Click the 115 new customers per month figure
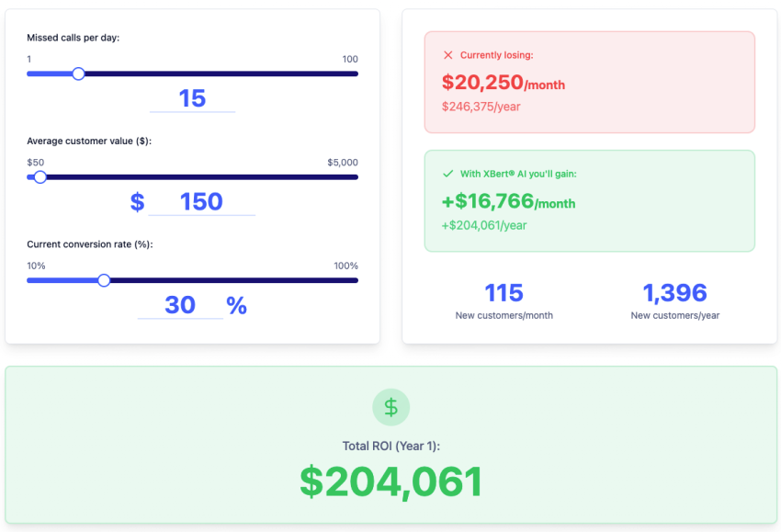This screenshot has width=781, height=532. click(x=504, y=293)
